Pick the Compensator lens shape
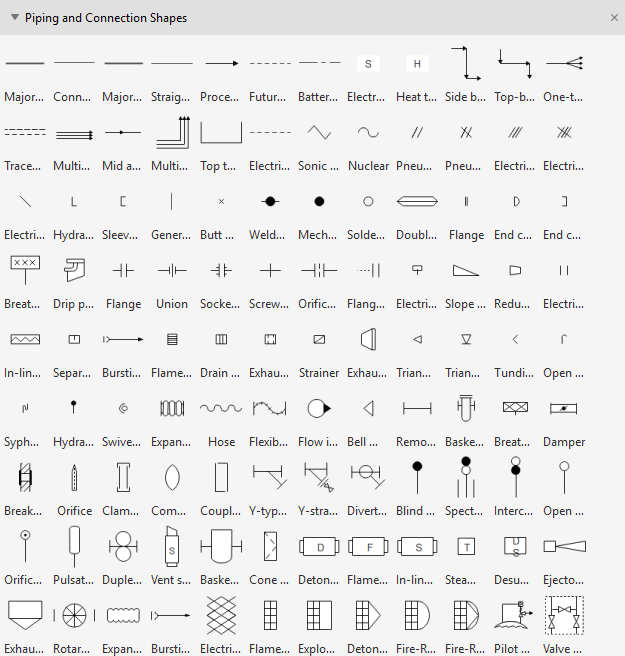Image resolution: width=625 pixels, height=656 pixels. click(172, 477)
